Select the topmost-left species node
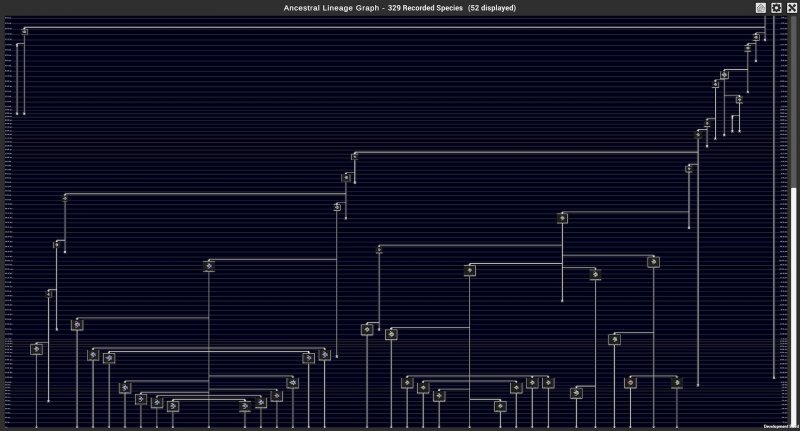The height and width of the screenshot is (431, 800). (x=24, y=31)
